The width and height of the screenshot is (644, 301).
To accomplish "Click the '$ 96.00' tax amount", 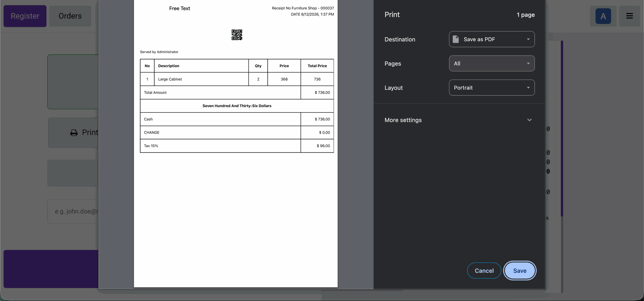I will click(323, 146).
